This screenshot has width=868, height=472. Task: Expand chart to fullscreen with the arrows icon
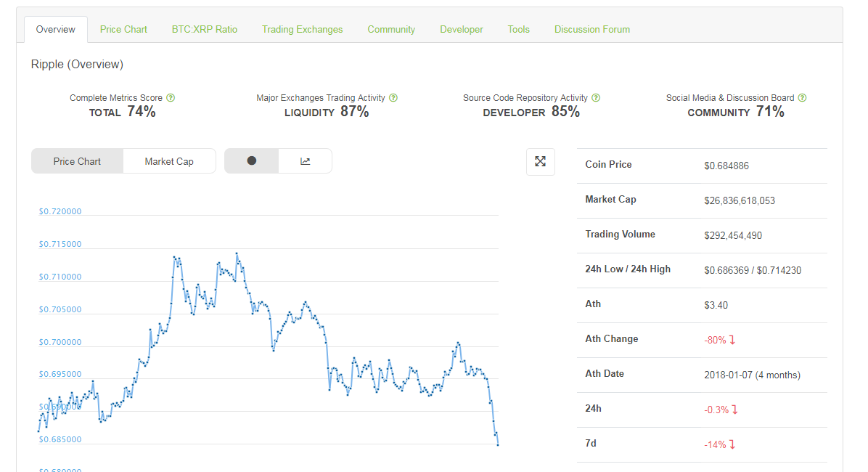coord(540,161)
